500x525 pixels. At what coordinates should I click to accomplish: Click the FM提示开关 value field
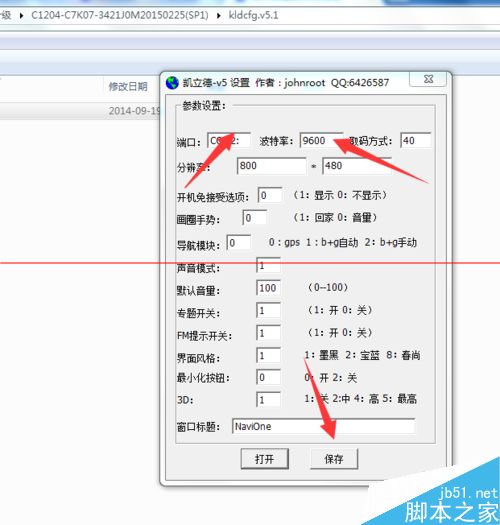(x=268, y=333)
